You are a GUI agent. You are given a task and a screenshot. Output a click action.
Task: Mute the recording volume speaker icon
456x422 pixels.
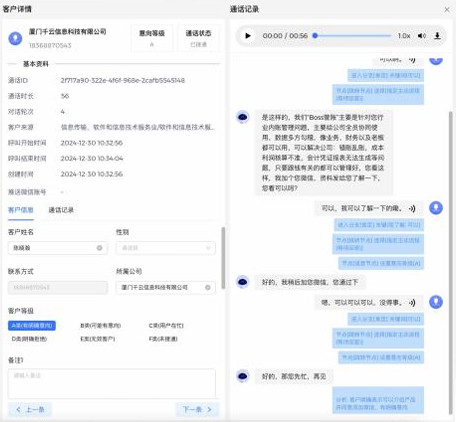(x=422, y=36)
